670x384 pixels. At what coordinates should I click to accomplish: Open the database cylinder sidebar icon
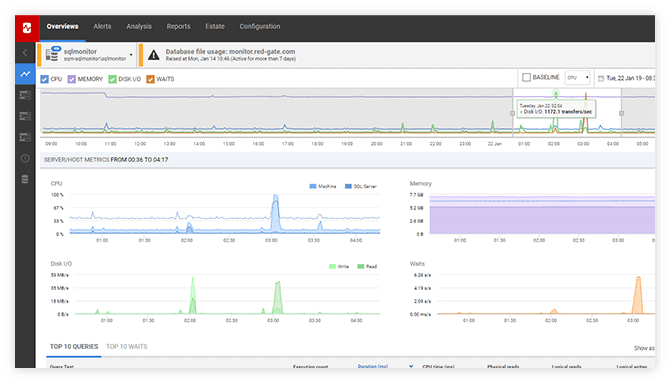click(x=25, y=179)
